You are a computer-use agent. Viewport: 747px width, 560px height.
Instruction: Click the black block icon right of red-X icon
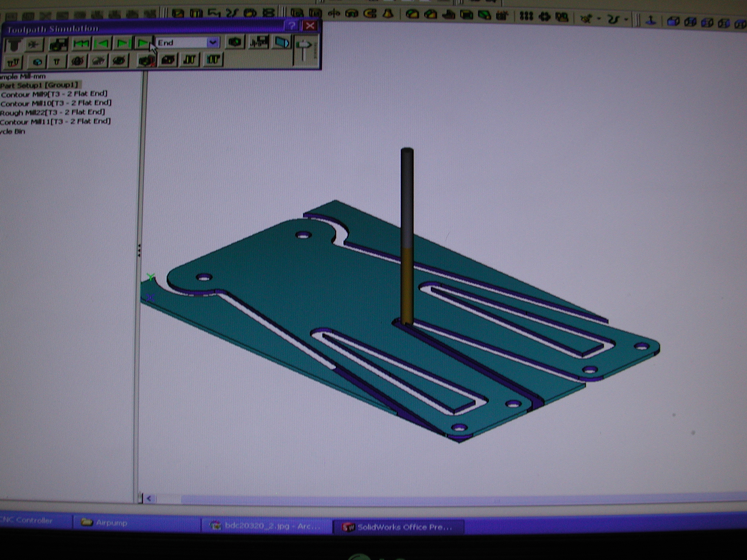(x=168, y=60)
